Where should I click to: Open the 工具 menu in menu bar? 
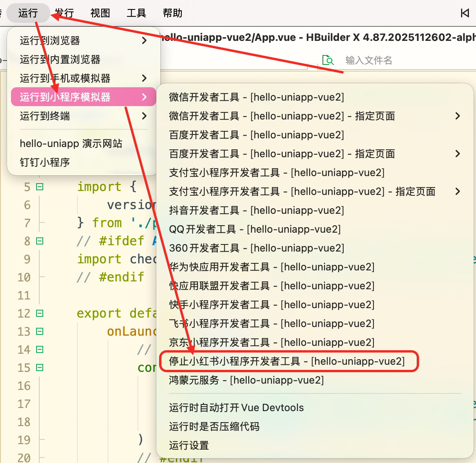point(136,13)
